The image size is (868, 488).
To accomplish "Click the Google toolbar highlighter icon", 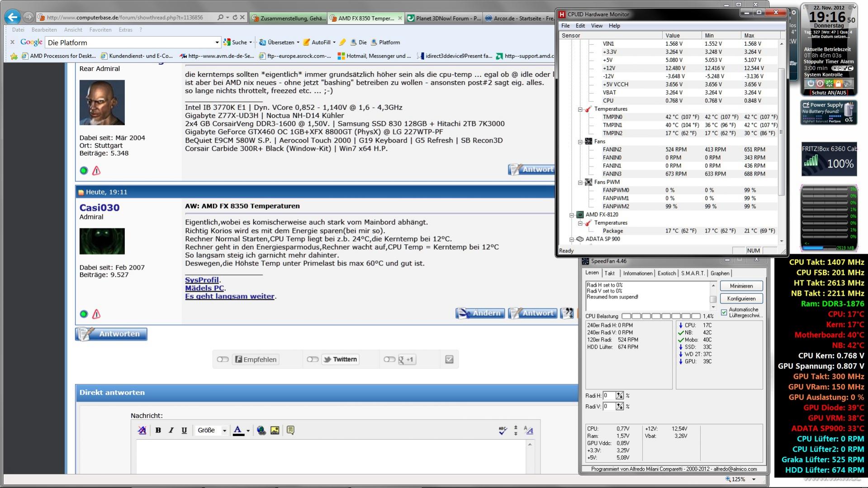I will pos(342,42).
